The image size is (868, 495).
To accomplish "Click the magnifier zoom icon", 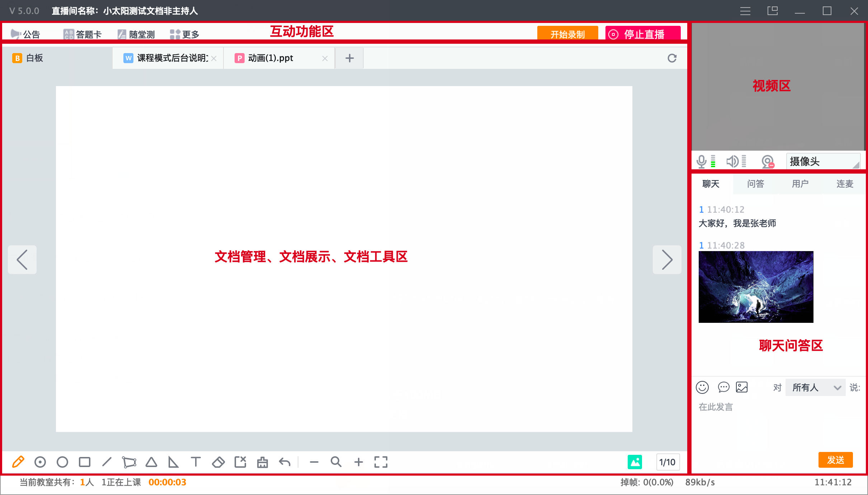I will click(336, 462).
